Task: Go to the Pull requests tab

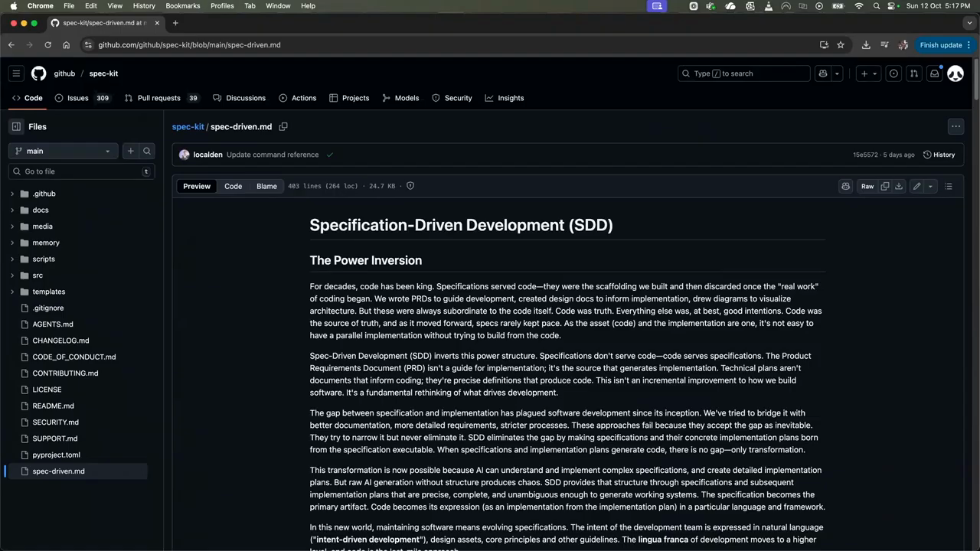Action: tap(158, 98)
